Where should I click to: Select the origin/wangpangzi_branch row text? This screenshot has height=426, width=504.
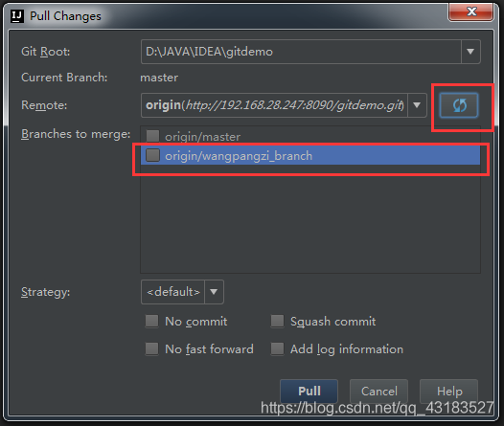coord(239,156)
